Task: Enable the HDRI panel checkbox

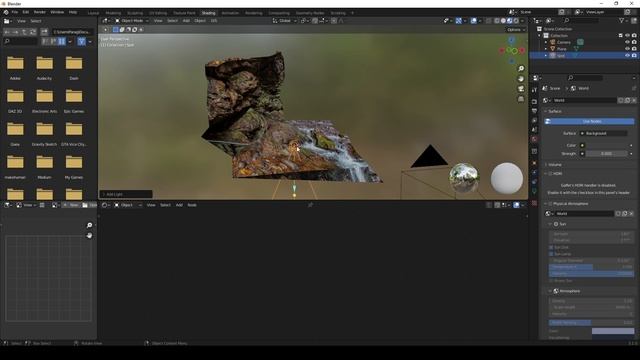Action: [550, 173]
